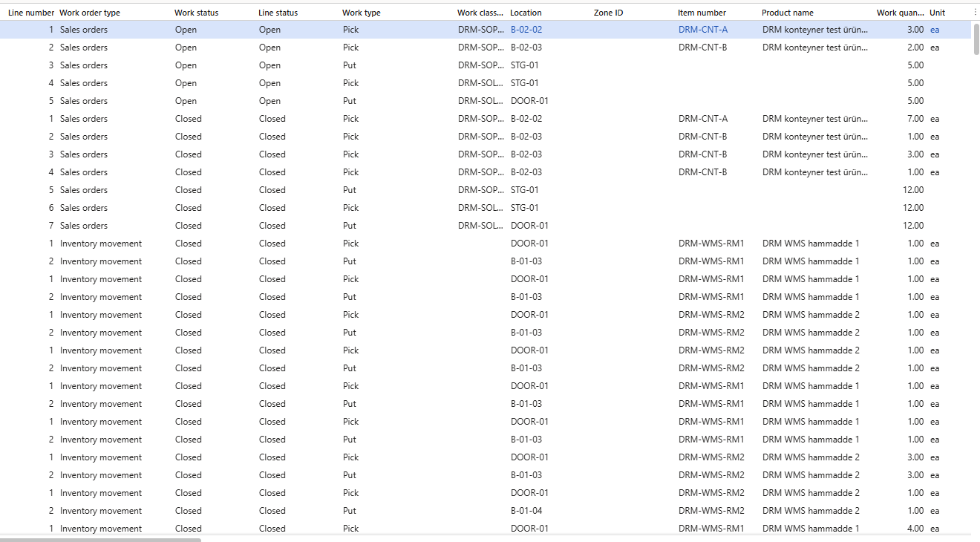
Task: Select line number 6 of Sales orders
Action: click(51, 208)
